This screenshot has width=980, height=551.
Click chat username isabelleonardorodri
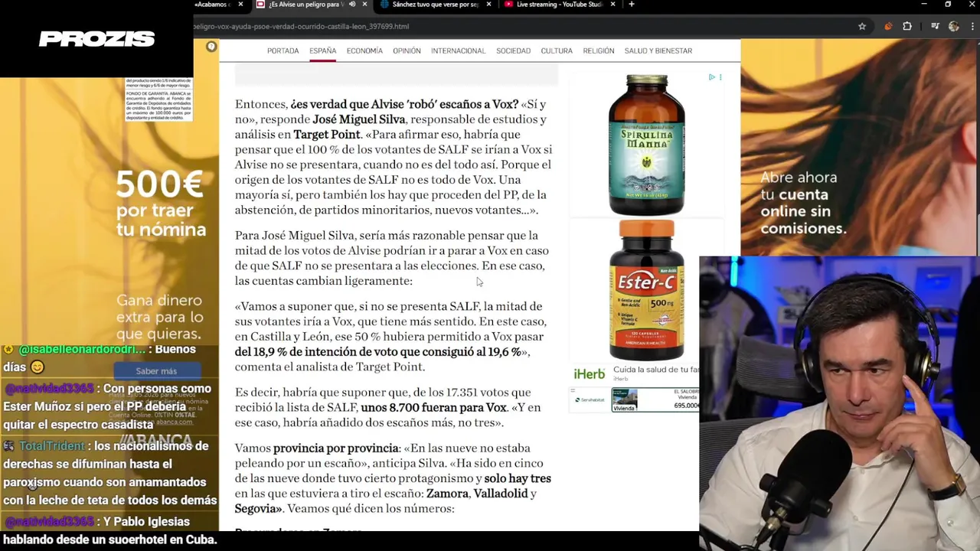[81, 349]
